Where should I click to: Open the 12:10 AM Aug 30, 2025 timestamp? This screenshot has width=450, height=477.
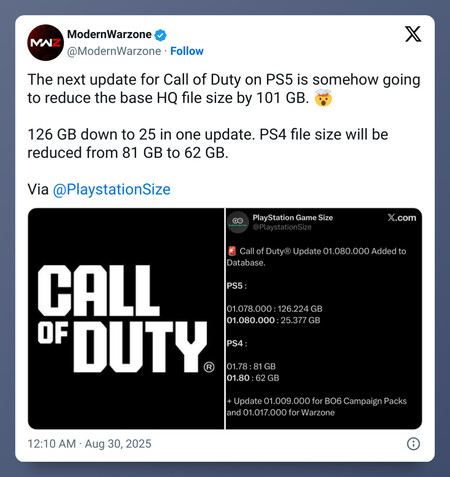point(89,444)
